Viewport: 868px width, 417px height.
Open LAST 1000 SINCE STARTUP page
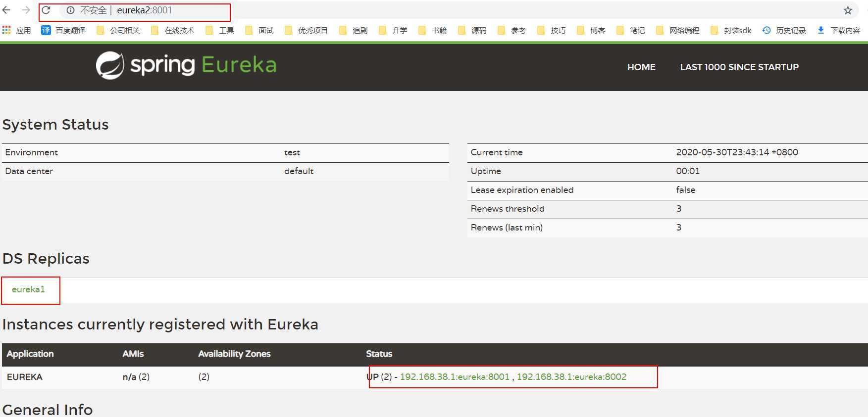(739, 67)
